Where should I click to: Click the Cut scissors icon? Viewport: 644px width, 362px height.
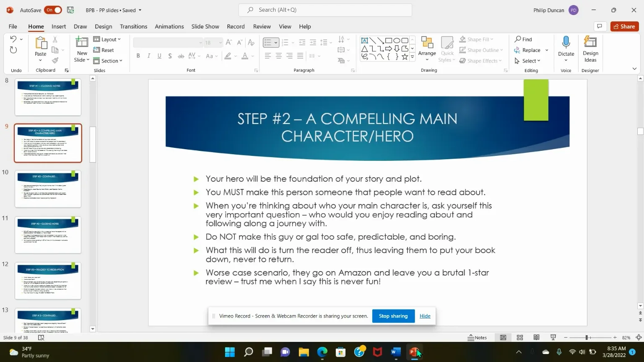[x=55, y=39]
